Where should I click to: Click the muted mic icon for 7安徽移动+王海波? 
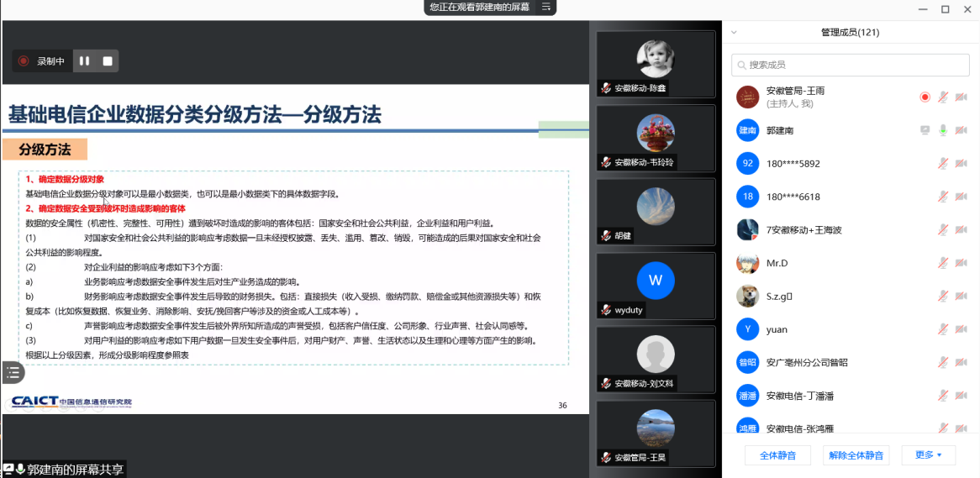943,230
